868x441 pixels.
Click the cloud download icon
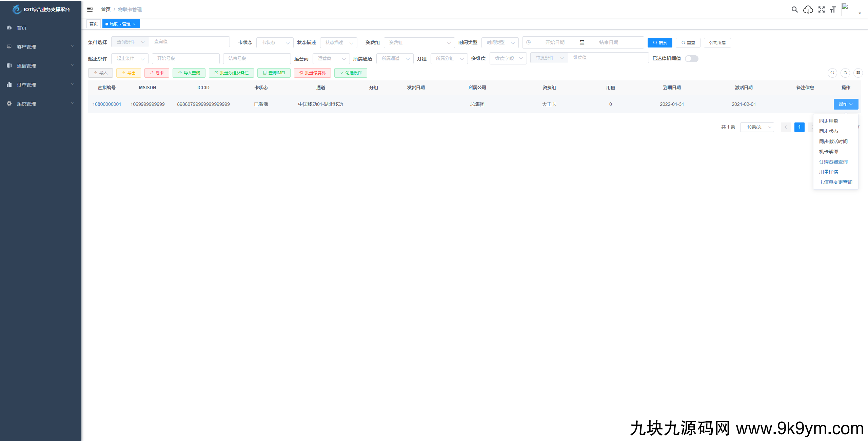pyautogui.click(x=808, y=9)
